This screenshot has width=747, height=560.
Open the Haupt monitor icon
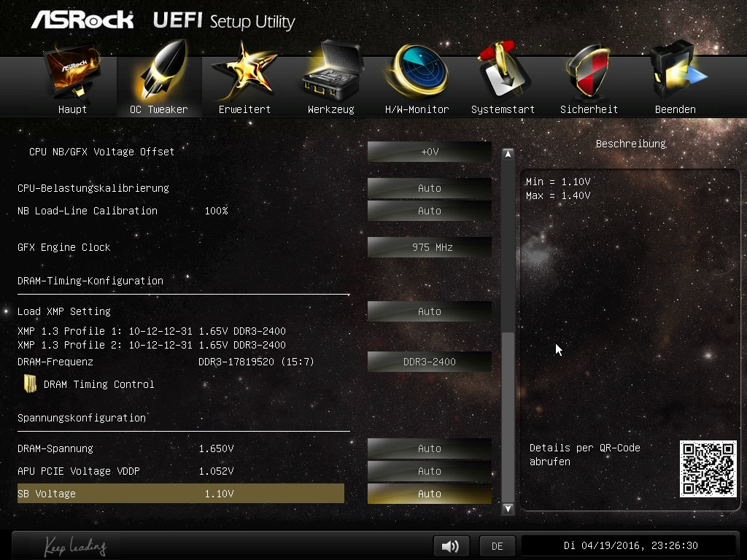pos(72,71)
